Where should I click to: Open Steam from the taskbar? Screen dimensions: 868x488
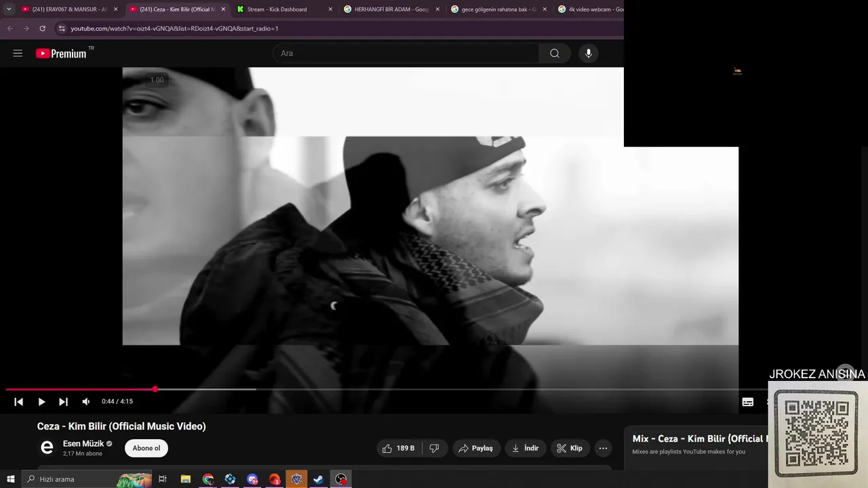click(x=318, y=479)
